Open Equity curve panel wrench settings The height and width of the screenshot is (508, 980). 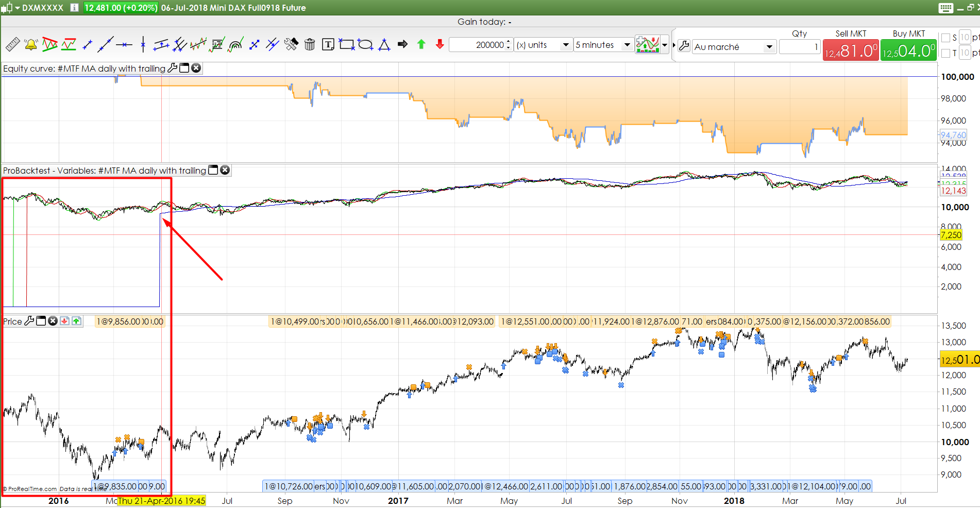173,68
